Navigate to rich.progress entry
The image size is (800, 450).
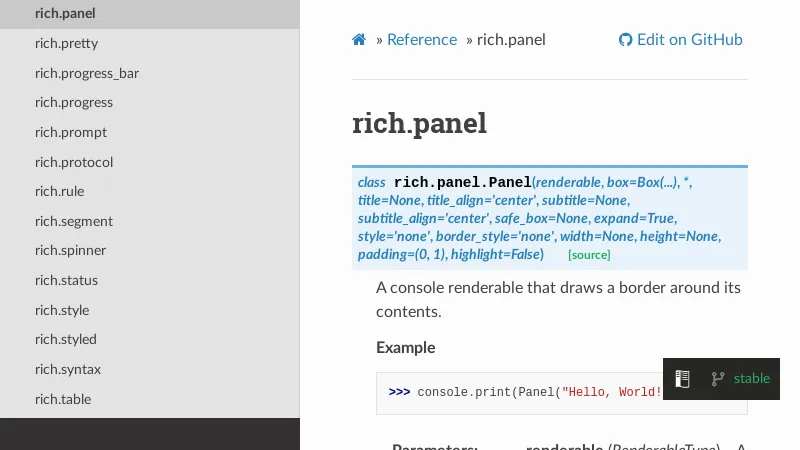pyautogui.click(x=73, y=102)
